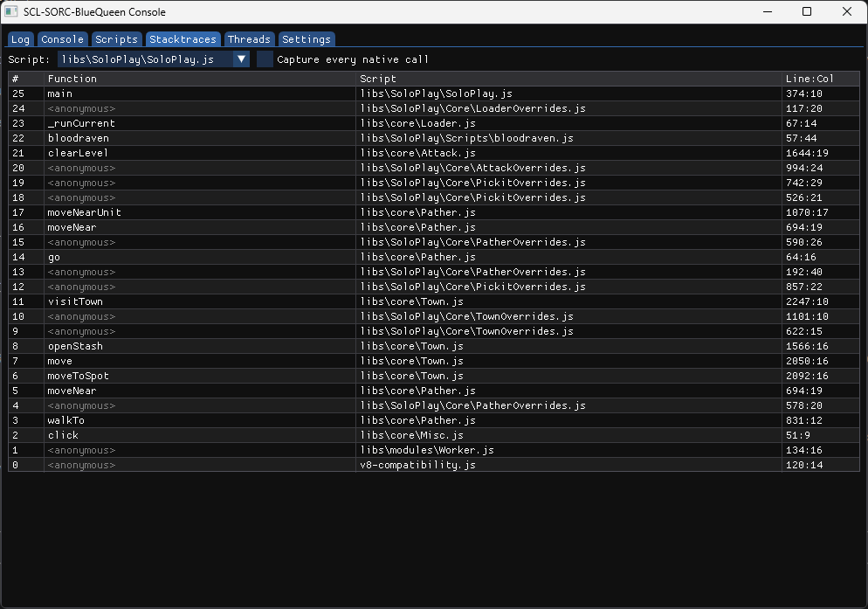This screenshot has width=868, height=609.
Task: Click script path v8-compatibility.js
Action: [418, 465]
